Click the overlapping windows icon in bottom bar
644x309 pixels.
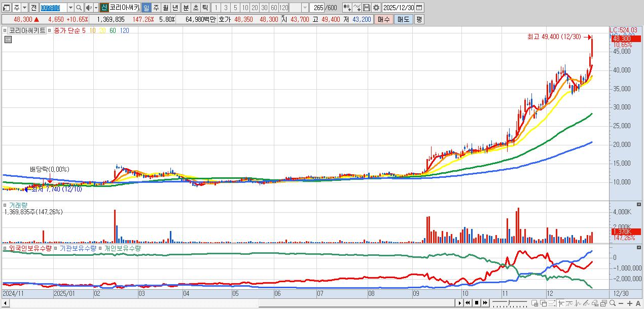[544, 303]
